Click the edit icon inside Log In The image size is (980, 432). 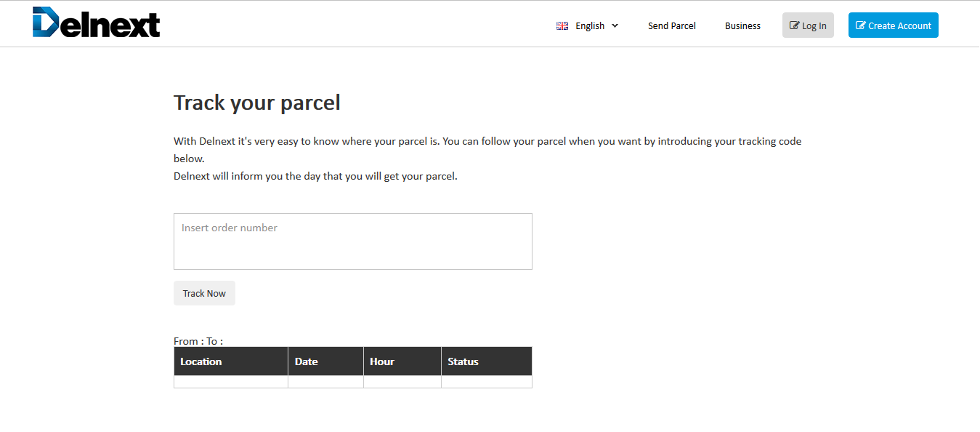point(795,25)
